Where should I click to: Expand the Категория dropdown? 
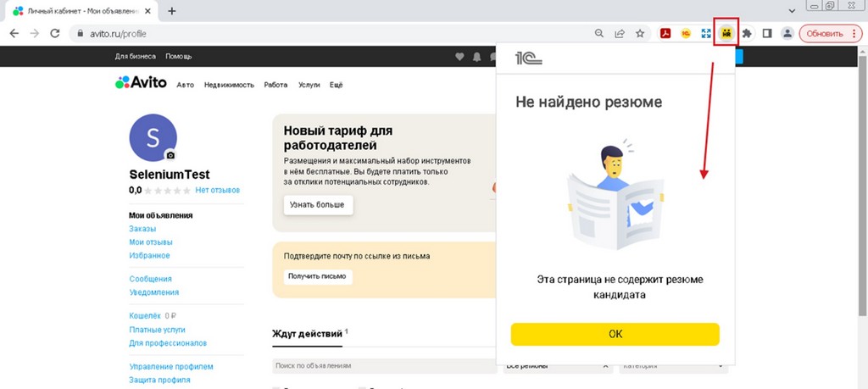pos(673,367)
